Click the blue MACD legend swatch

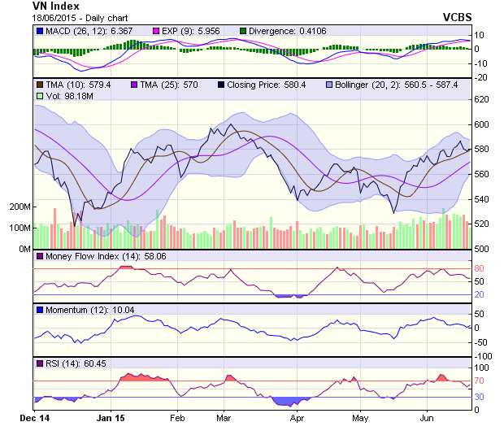point(40,31)
